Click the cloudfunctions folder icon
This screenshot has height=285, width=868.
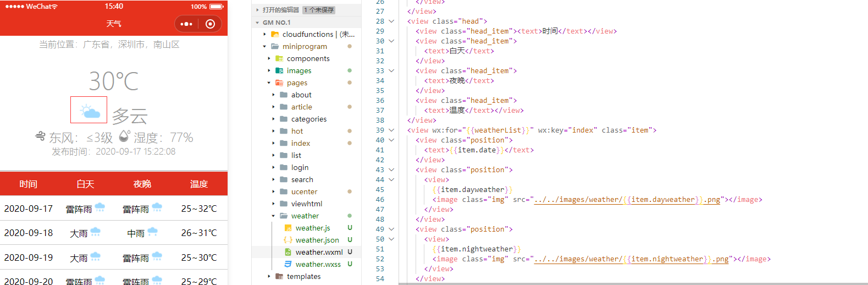(x=275, y=34)
